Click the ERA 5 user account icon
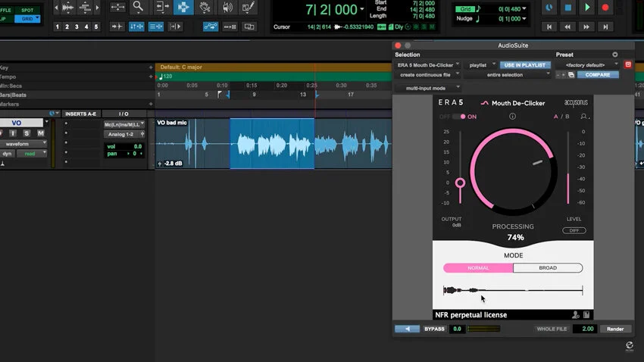The height and width of the screenshot is (362, 644). tap(575, 315)
